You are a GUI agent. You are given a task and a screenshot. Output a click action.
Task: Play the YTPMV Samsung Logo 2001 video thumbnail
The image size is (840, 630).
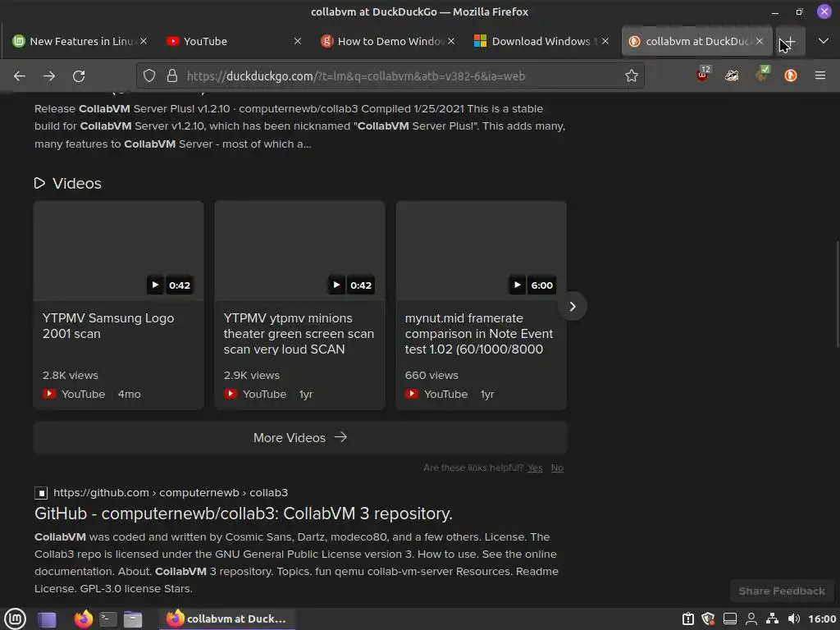click(x=118, y=251)
